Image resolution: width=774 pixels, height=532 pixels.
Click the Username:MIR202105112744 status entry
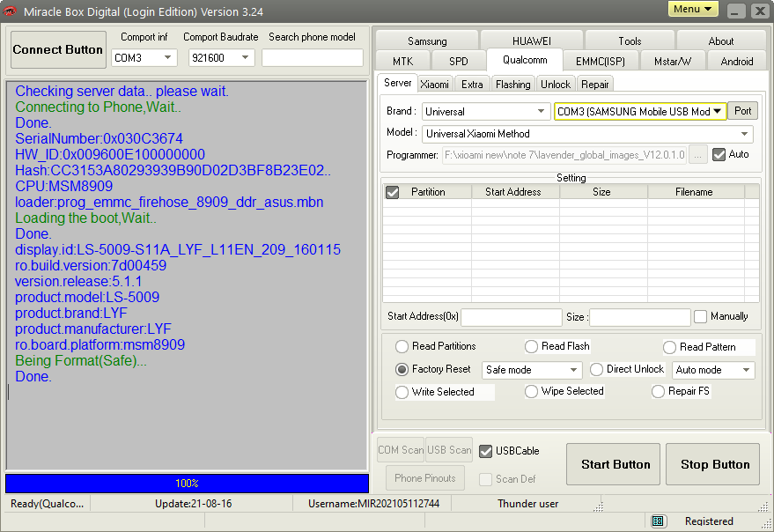(373, 504)
